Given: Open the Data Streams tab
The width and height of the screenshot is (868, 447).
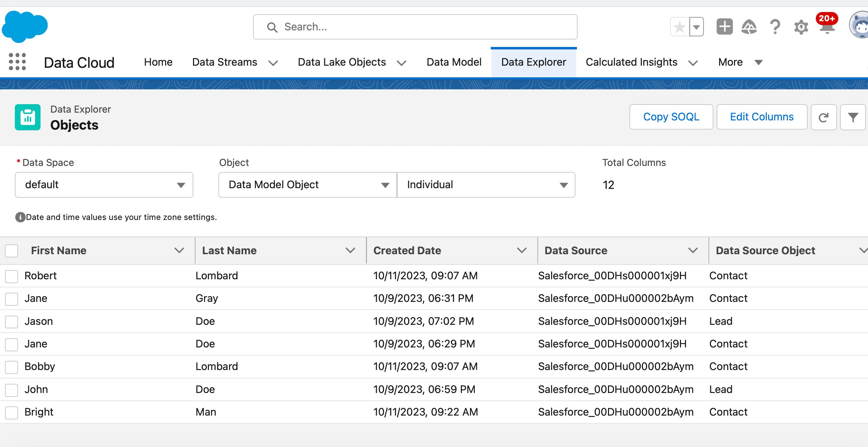Looking at the screenshot, I should click(224, 62).
